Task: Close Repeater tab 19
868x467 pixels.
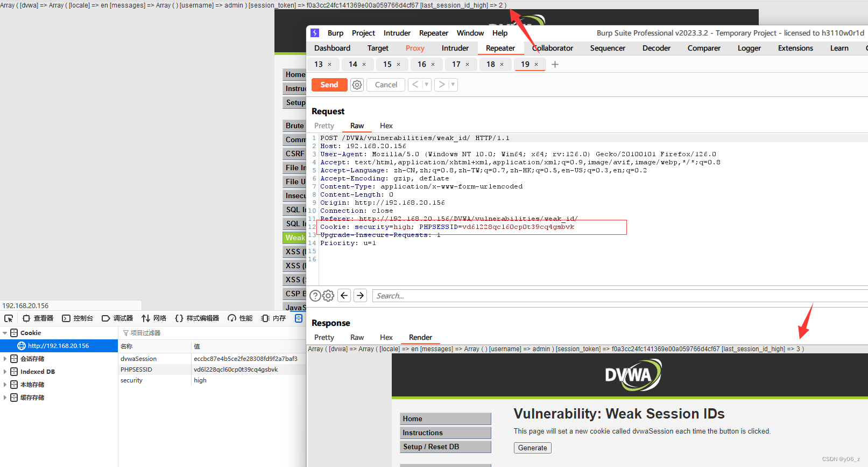Action: (x=537, y=65)
